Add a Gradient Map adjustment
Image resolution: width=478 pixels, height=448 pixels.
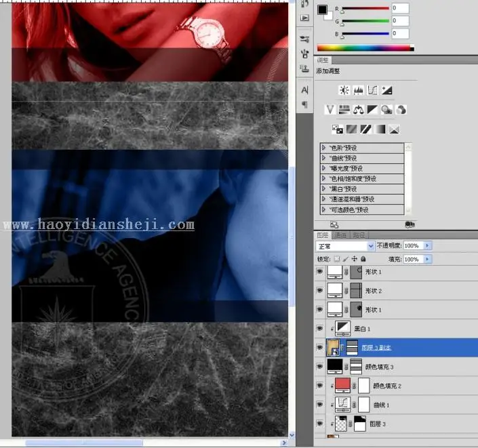[380, 129]
